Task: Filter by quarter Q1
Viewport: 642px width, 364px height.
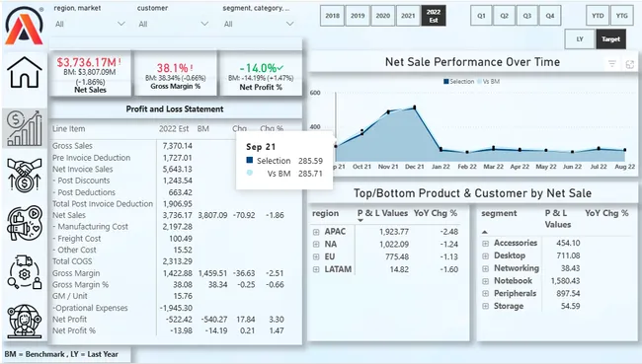Action: pyautogui.click(x=481, y=16)
